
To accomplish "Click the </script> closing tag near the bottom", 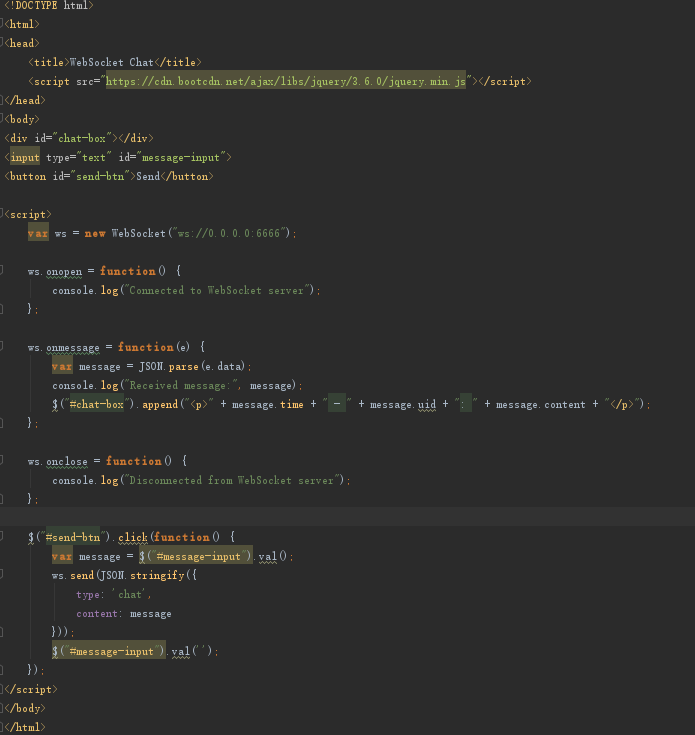I will [31, 690].
